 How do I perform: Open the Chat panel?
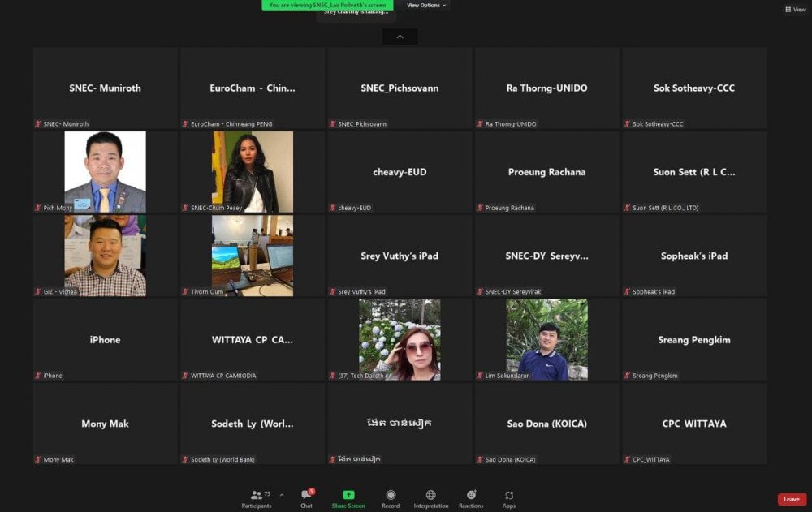coord(306,497)
